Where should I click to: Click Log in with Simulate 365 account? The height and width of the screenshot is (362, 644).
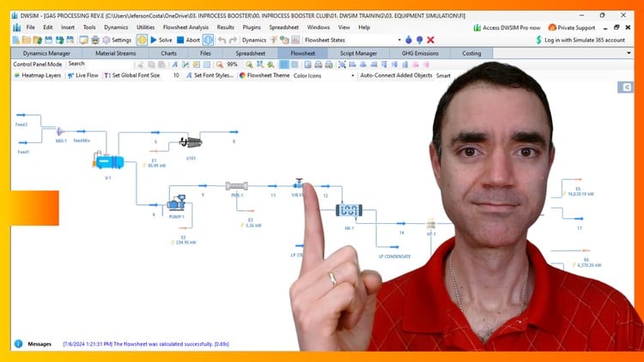tap(584, 40)
